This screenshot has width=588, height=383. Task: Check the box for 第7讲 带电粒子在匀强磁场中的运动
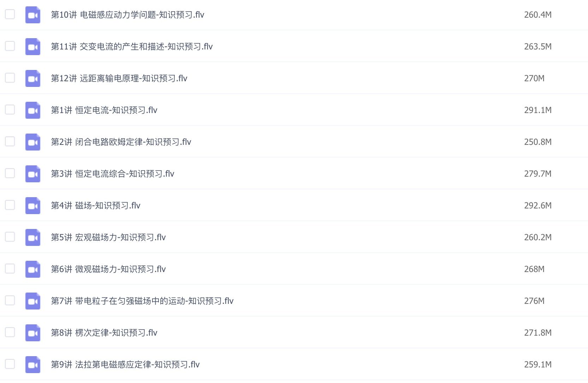pyautogui.click(x=10, y=300)
